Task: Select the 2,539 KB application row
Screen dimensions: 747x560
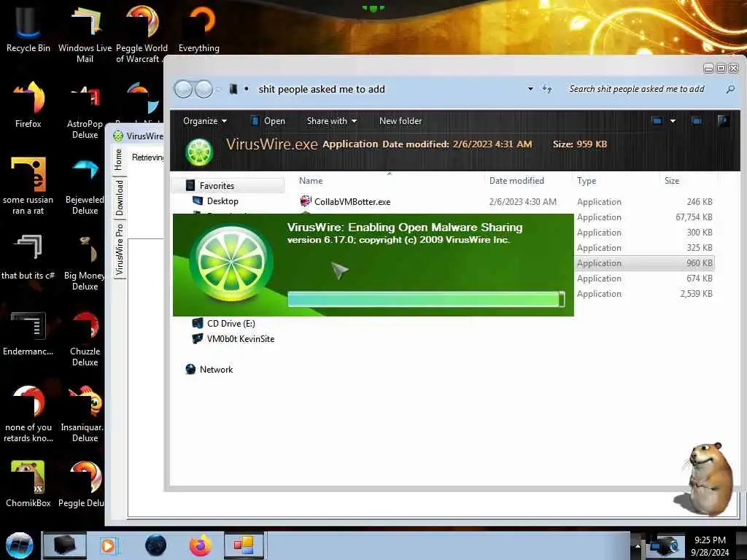Action: pos(645,294)
